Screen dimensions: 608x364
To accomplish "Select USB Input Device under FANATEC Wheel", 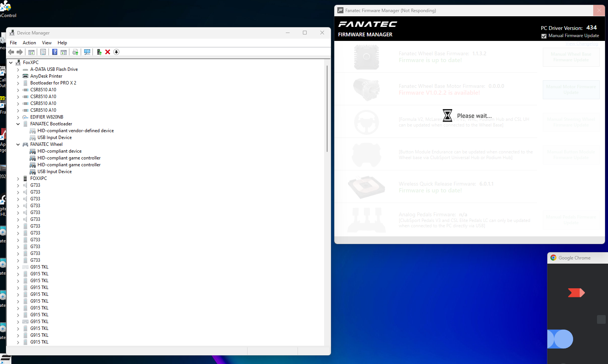I will click(55, 172).
